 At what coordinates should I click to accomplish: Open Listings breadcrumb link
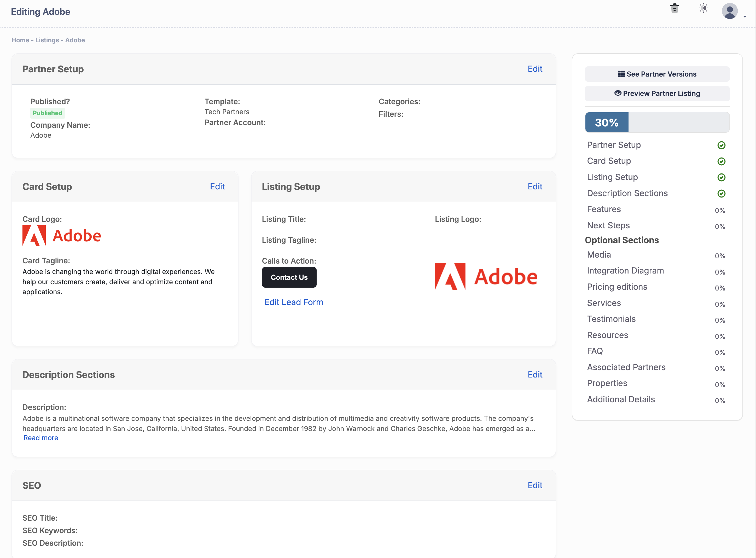[x=47, y=40]
